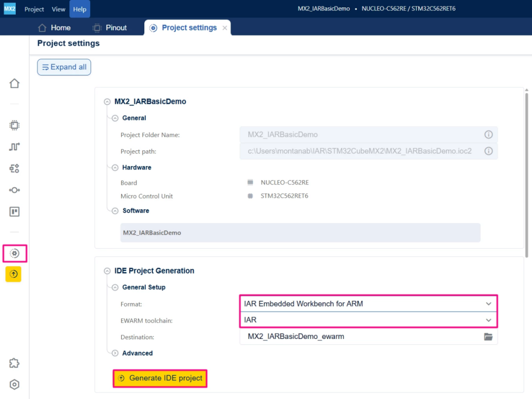The image size is (532, 399).
Task: Click the EWARM toolchain label
Action: (x=147, y=321)
